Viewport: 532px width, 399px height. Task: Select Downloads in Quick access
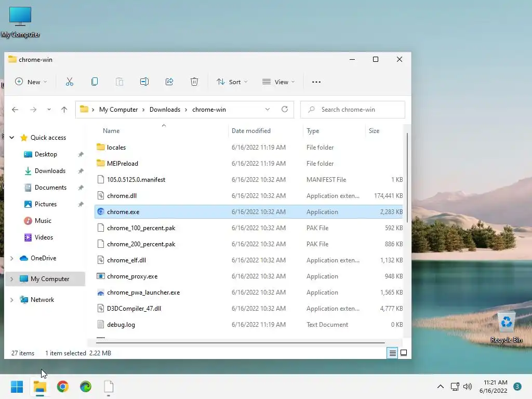point(50,170)
